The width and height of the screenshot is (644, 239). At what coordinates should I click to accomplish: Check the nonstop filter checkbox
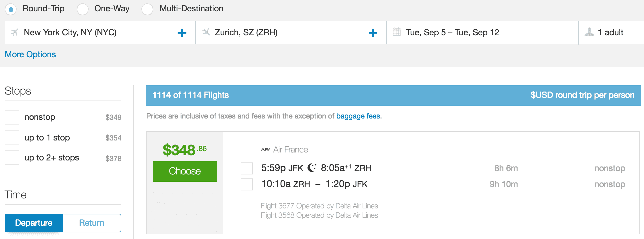pos(12,117)
